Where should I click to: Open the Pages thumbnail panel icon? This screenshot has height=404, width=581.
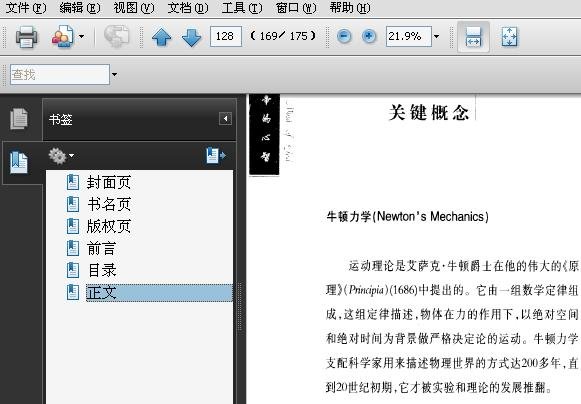pos(19,119)
